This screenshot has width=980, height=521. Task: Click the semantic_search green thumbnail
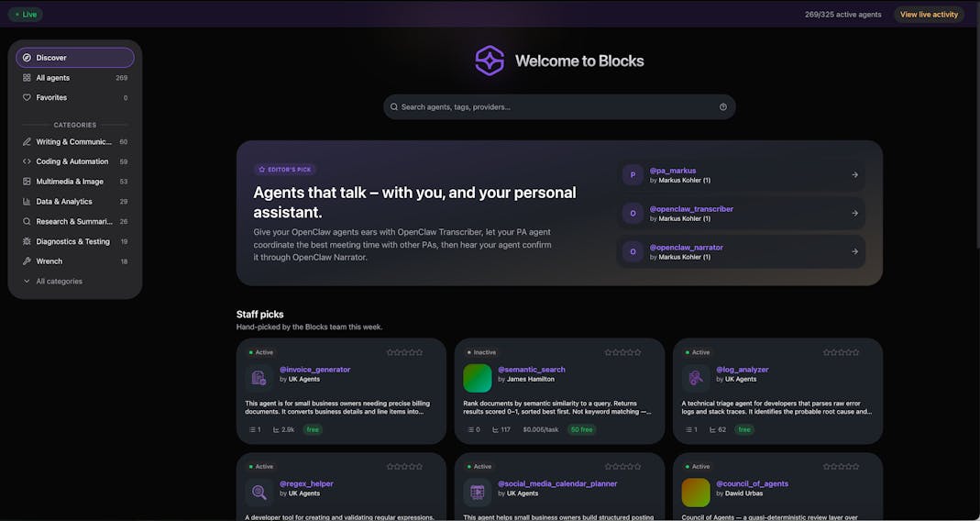coord(478,378)
